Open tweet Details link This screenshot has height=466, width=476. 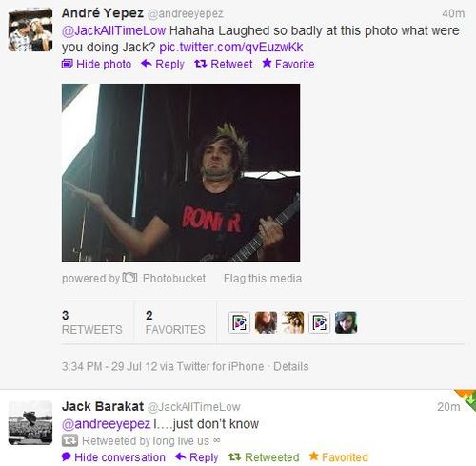click(x=291, y=366)
